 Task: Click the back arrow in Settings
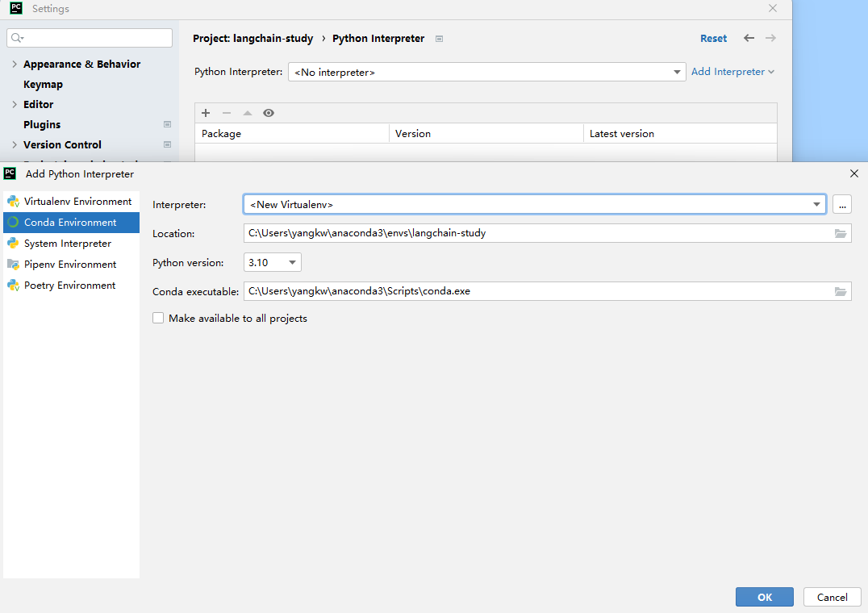point(749,38)
